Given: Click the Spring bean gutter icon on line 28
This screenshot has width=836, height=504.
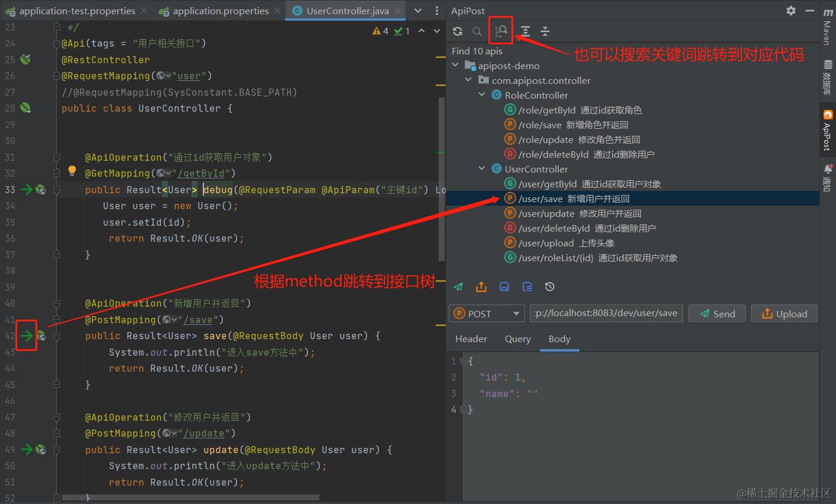Looking at the screenshot, I should [25, 108].
